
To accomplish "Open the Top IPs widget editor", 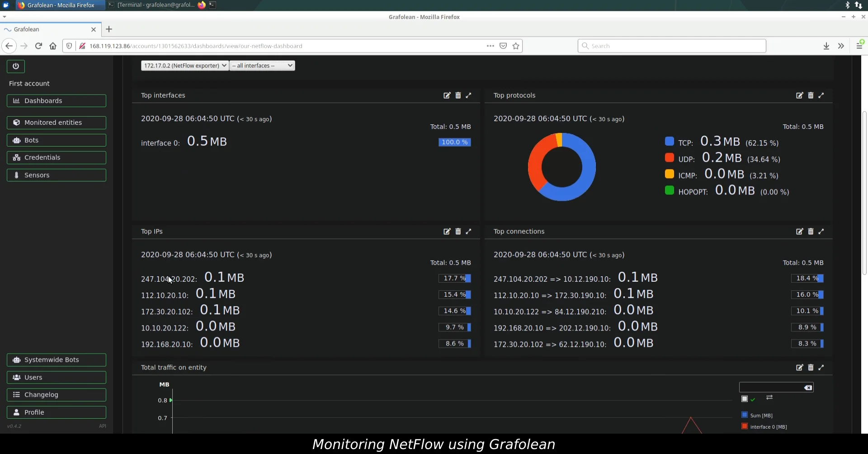I will 447,232.
